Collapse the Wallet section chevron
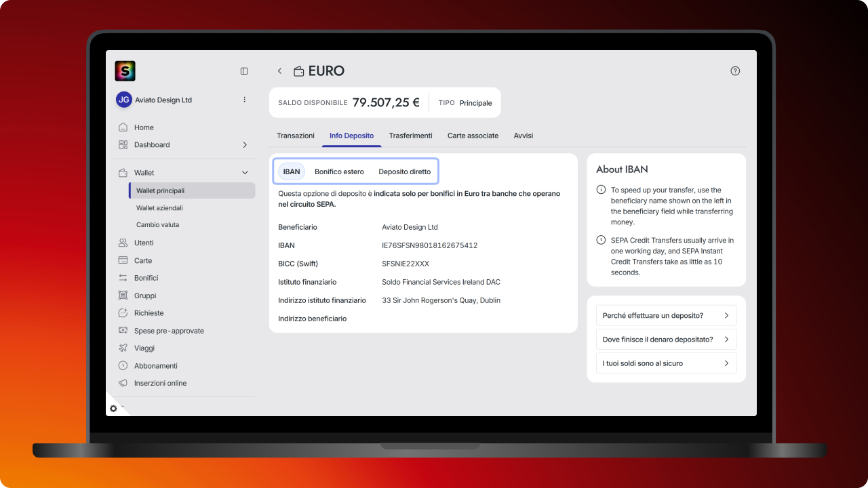This screenshot has height=488, width=868. (x=245, y=173)
